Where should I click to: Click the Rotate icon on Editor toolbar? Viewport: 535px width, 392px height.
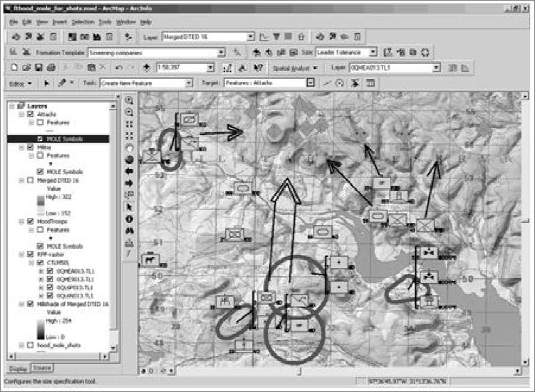coord(339,83)
